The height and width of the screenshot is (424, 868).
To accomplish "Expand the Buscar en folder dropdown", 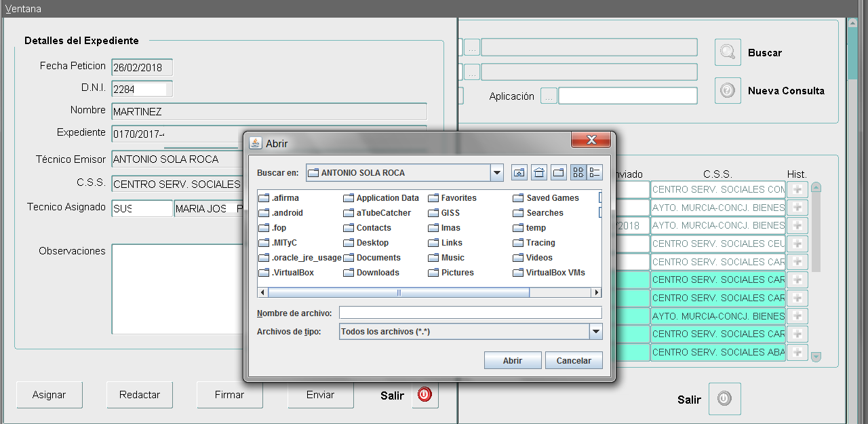I will coord(498,173).
